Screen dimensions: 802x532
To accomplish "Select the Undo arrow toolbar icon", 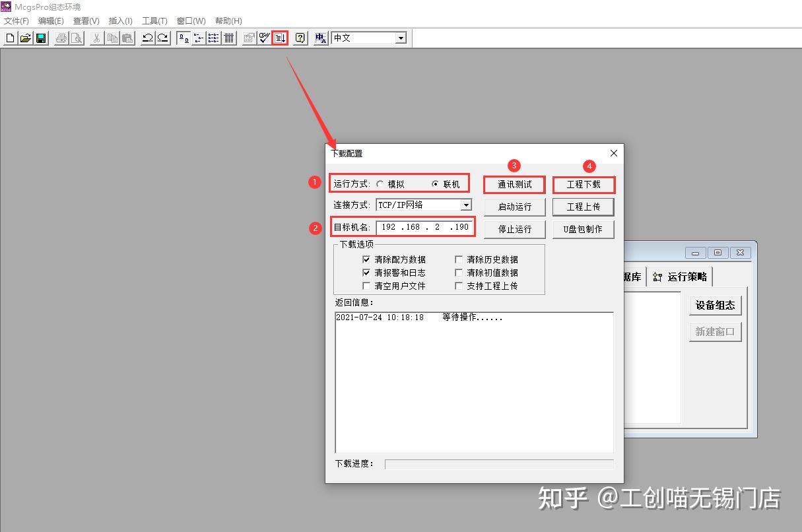I will point(147,38).
